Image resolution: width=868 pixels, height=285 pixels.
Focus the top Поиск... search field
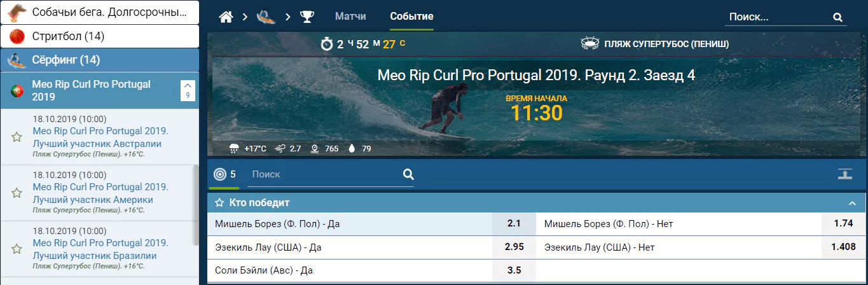(x=778, y=17)
